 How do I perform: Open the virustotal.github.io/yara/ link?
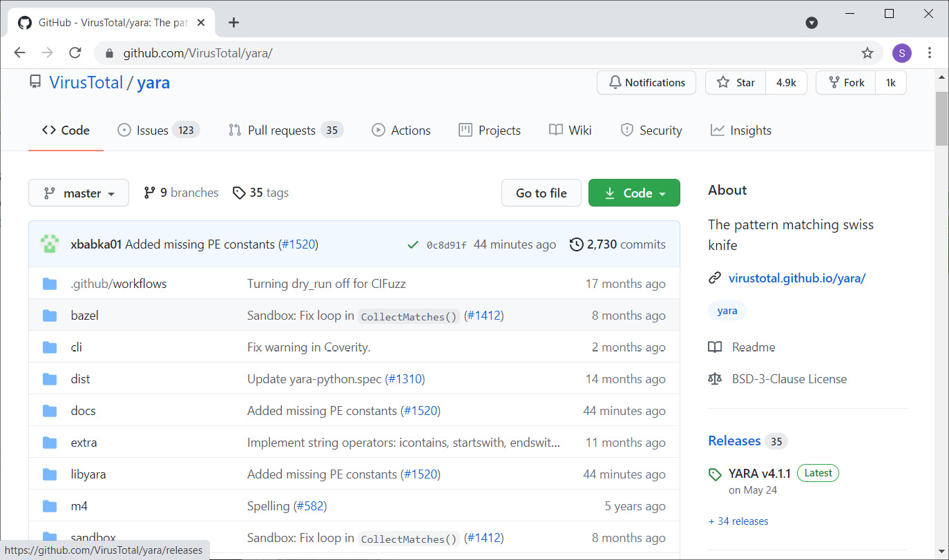pyautogui.click(x=797, y=278)
